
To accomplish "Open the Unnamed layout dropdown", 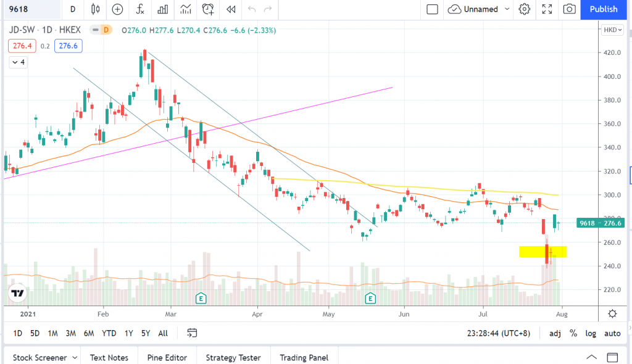I will [480, 9].
